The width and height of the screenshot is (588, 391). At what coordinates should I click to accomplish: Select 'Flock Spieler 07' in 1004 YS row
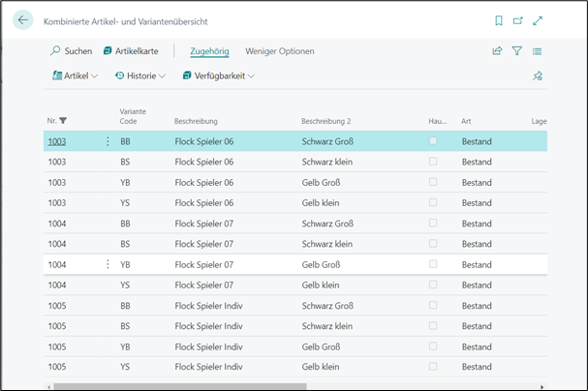click(x=204, y=285)
